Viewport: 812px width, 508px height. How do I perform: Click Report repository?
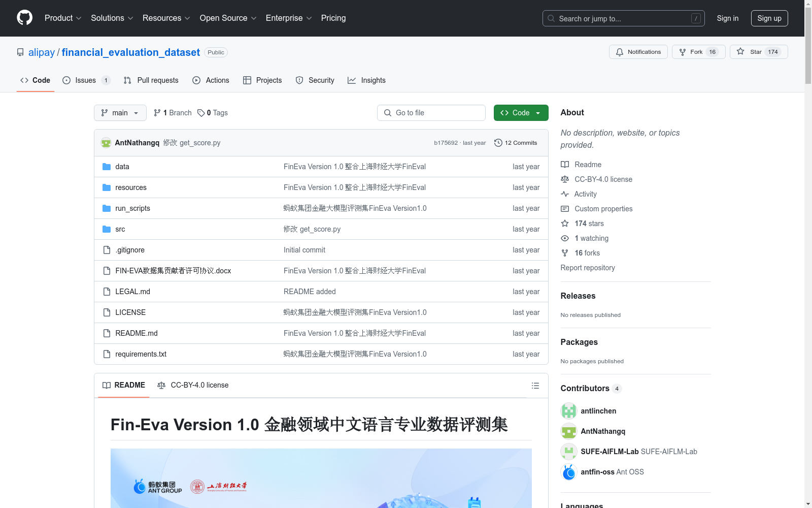point(588,268)
